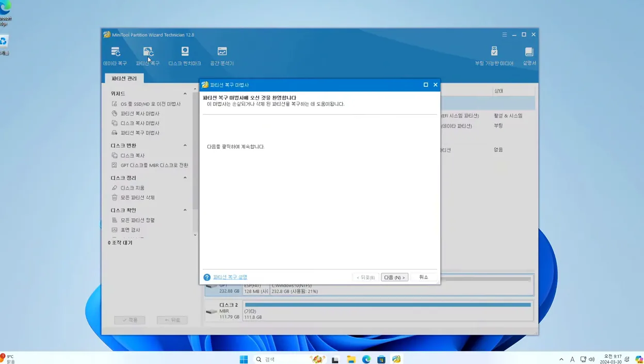Choose 모든 파티션 삭제
This screenshot has width=644, height=364.
(133, 197)
